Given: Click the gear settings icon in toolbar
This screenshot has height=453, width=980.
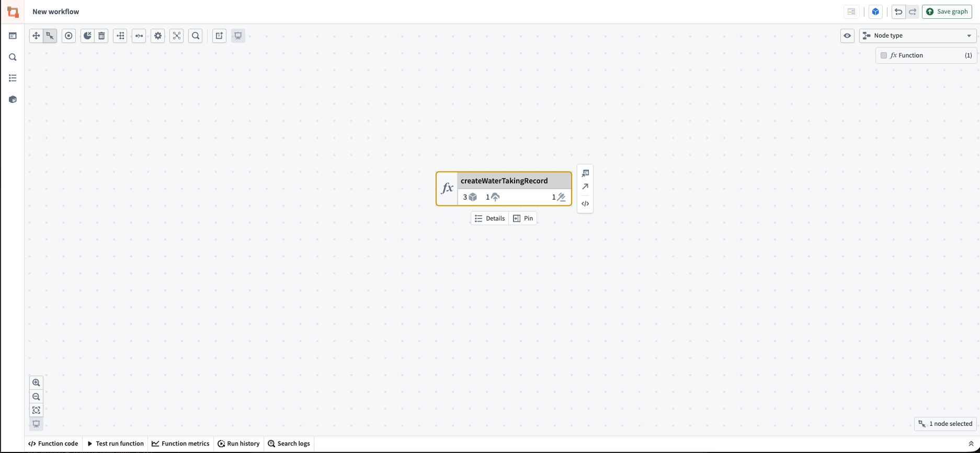Looking at the screenshot, I should click(158, 36).
